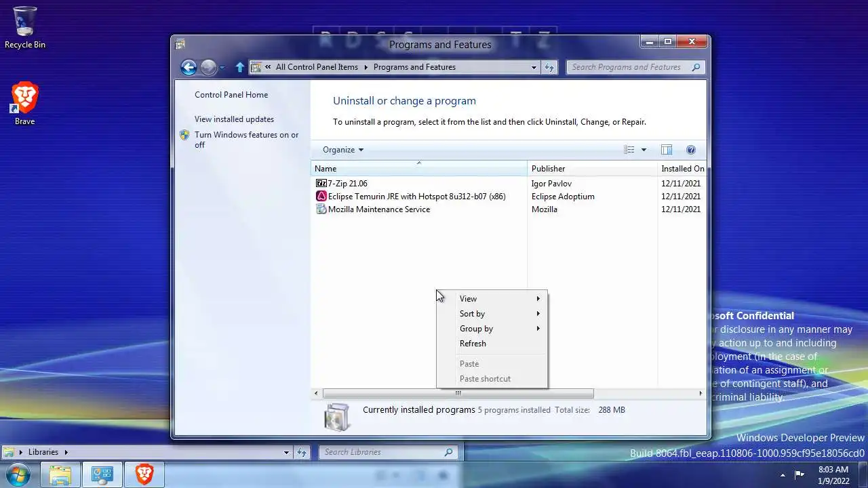Show hidden tray icons arrow
The image size is (868, 488).
(783, 475)
